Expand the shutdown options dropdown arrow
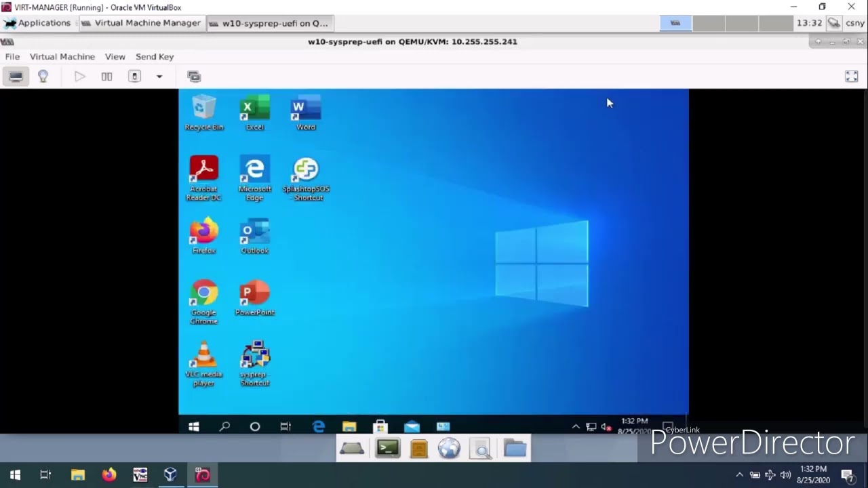 pyautogui.click(x=159, y=77)
